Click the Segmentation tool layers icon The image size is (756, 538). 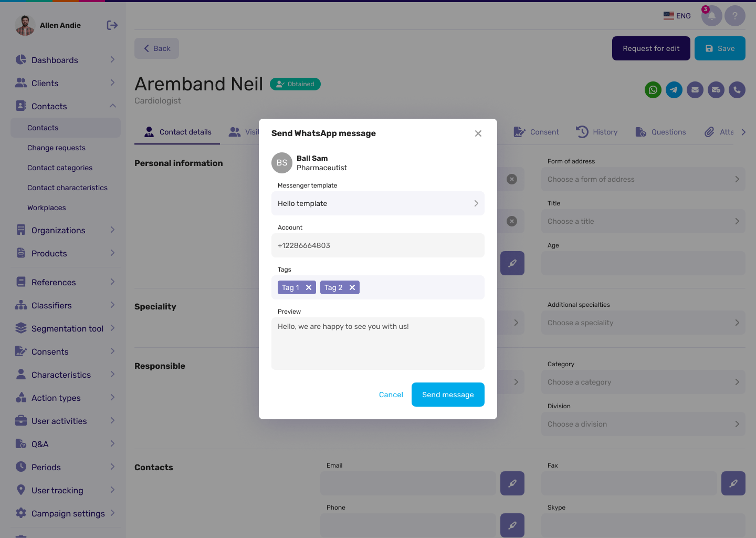click(21, 328)
